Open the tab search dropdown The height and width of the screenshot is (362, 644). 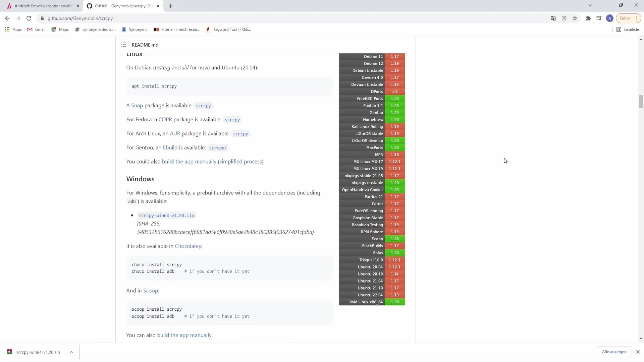coord(590,5)
